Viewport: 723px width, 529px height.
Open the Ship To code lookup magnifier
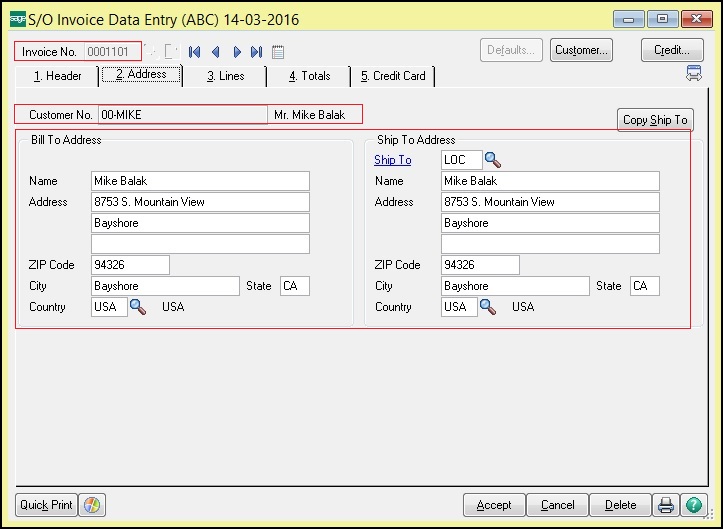493,160
